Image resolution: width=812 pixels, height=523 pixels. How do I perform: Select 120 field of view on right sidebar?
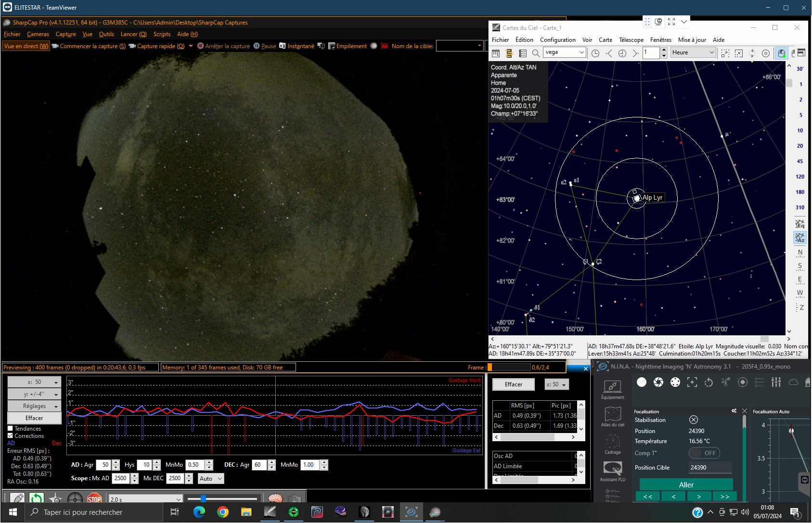pyautogui.click(x=800, y=177)
